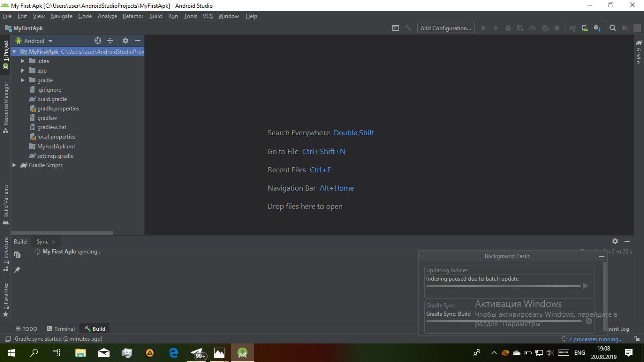644x362 pixels.
Task: Open the VCS menu
Action: click(208, 16)
